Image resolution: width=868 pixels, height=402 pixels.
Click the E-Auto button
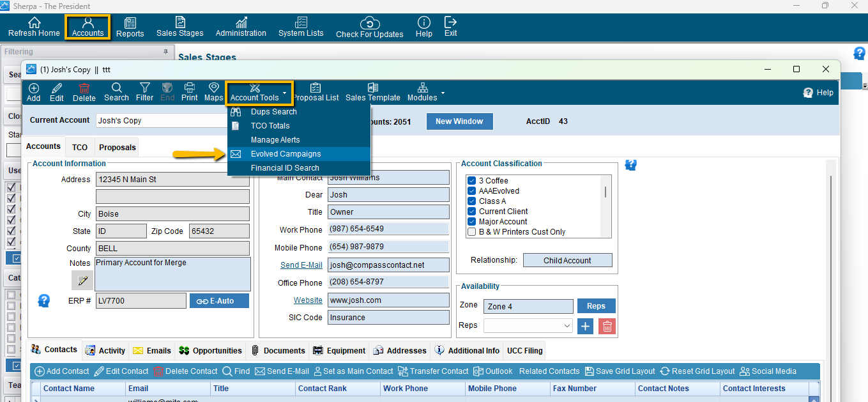219,301
